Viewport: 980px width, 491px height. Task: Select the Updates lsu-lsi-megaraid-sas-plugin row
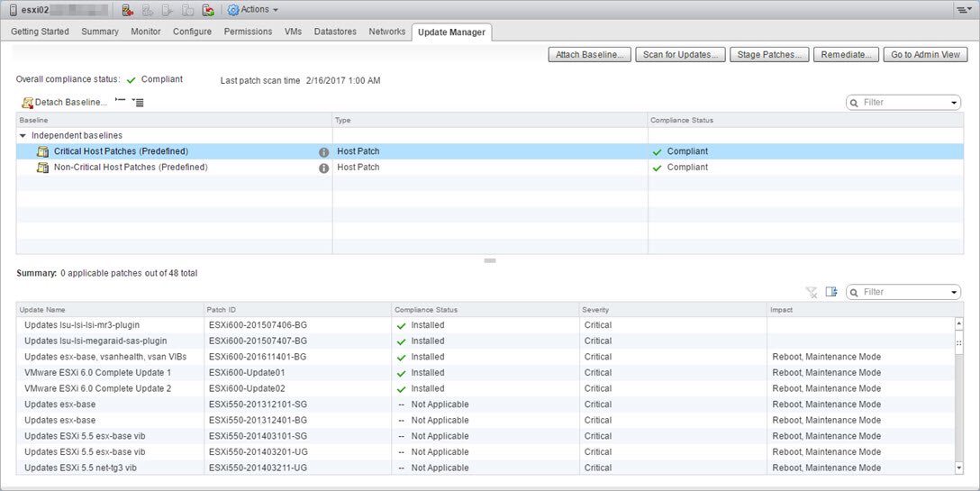(x=485, y=341)
